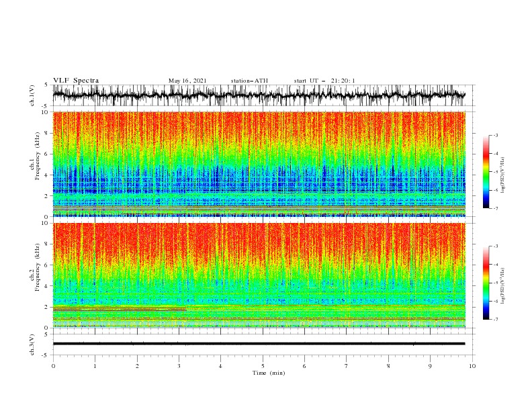Click the "start UT = 21:20:1" label

click(x=324, y=81)
